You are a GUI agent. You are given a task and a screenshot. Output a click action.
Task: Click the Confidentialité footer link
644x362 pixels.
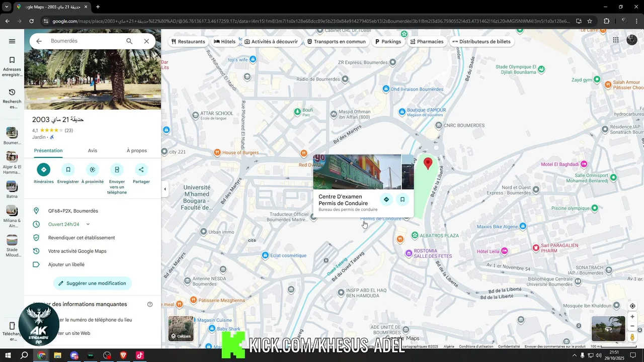coord(509,346)
